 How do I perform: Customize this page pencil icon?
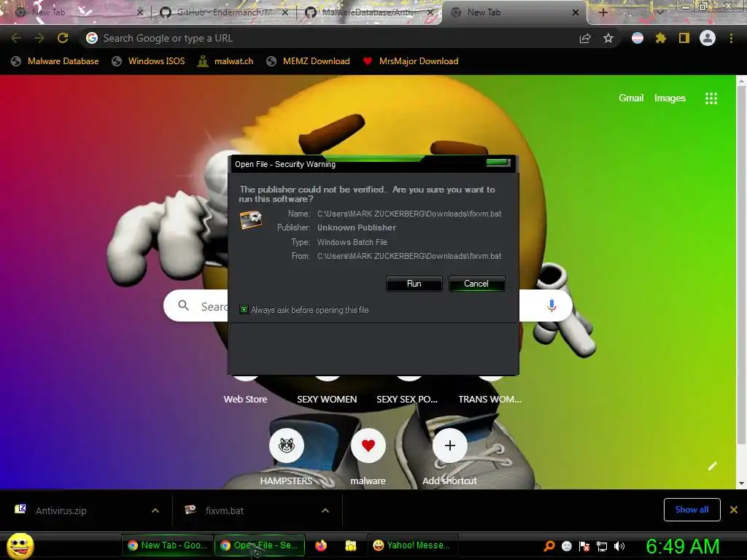[712, 466]
